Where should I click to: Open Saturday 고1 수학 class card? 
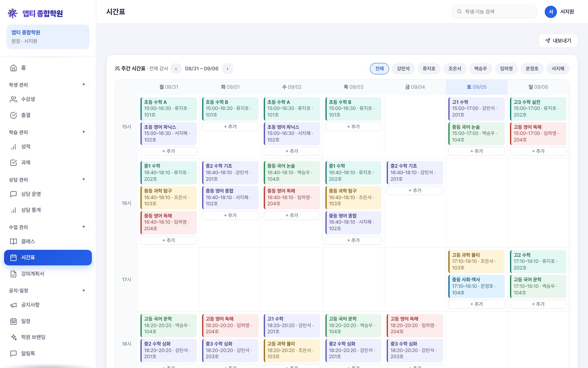click(477, 109)
